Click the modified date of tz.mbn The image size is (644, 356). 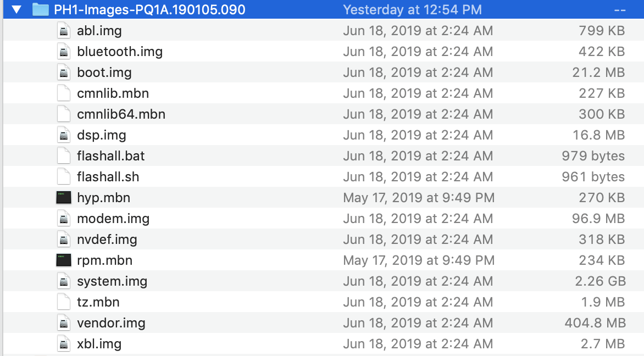(x=418, y=302)
